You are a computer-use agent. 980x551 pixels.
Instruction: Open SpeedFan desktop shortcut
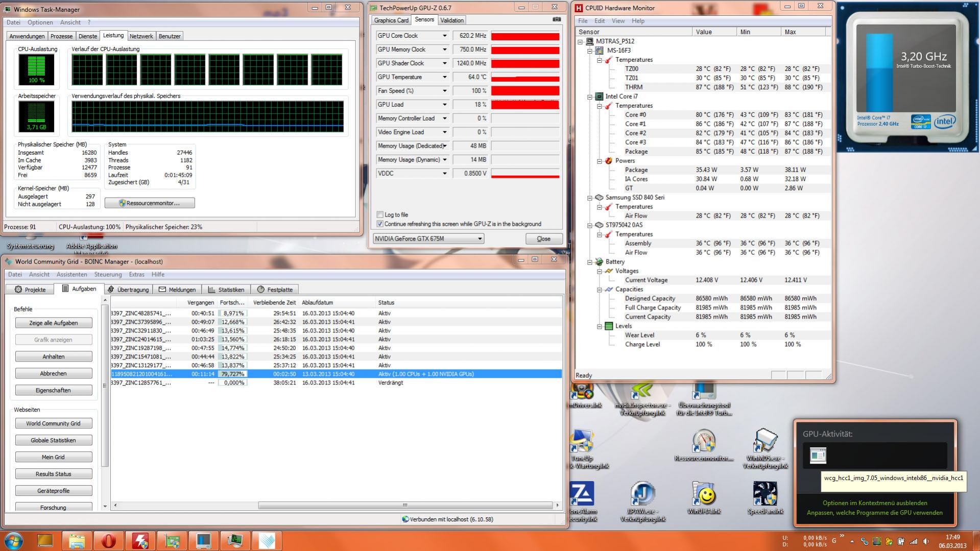pos(764,497)
